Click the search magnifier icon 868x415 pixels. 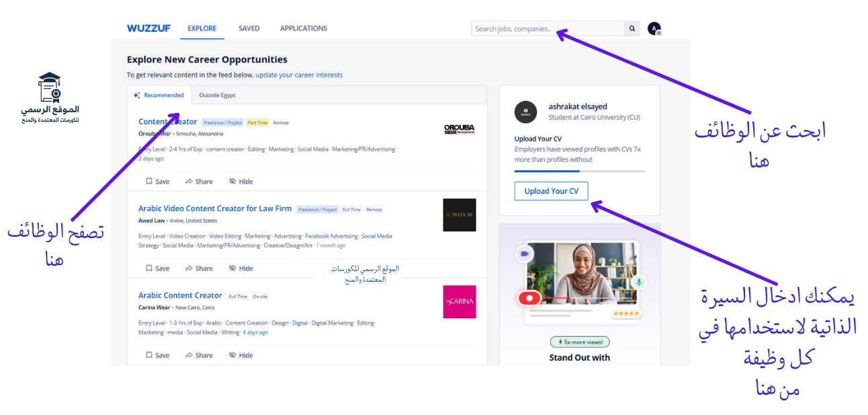point(632,29)
